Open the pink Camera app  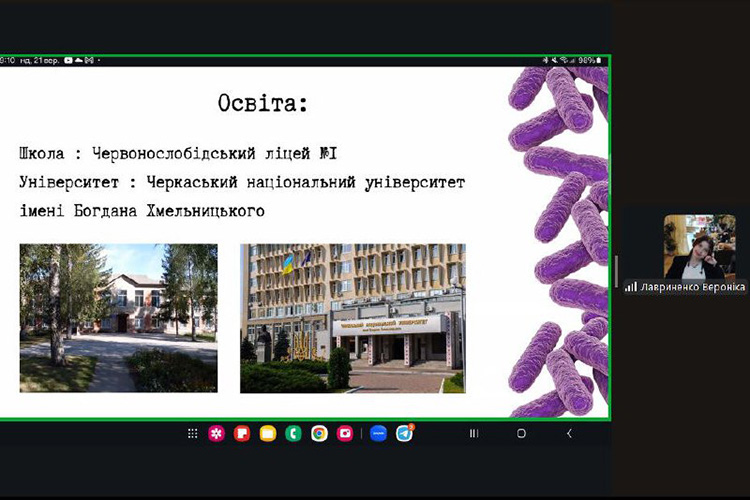(345, 433)
